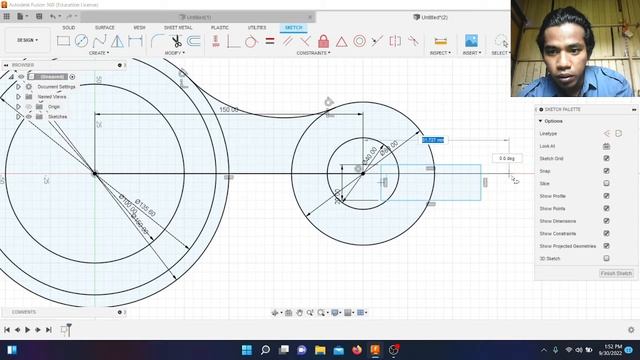640x360 pixels.
Task: Expand Document Settings tree node
Action: [18, 87]
